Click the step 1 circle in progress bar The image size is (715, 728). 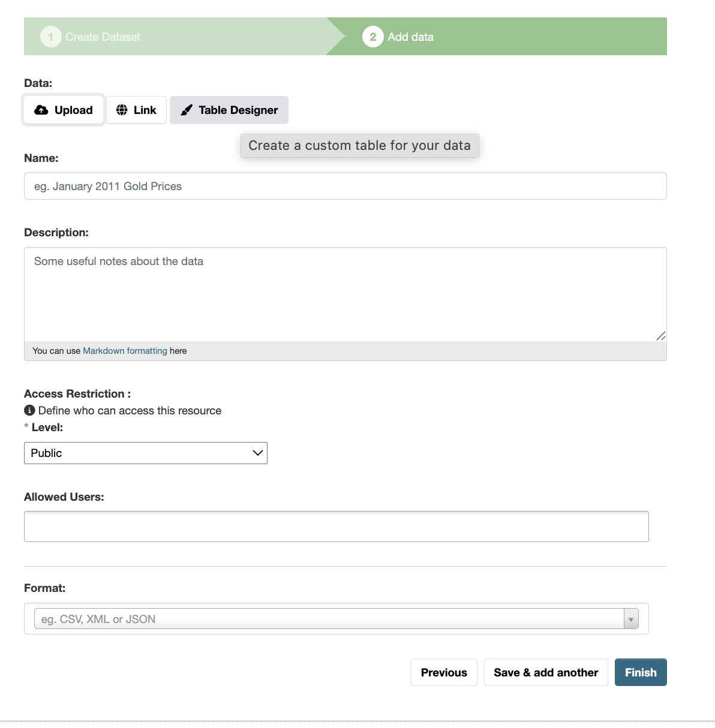click(51, 37)
